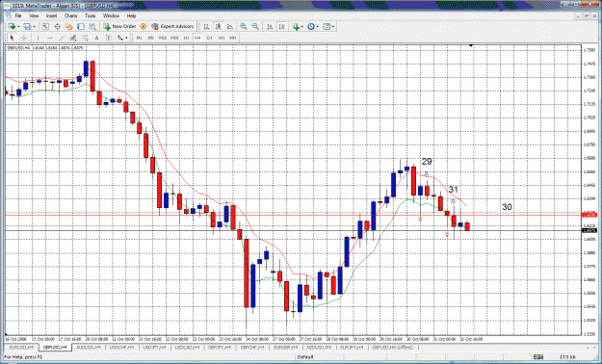
Task: Show the Market Watch window
Action: tap(45, 27)
